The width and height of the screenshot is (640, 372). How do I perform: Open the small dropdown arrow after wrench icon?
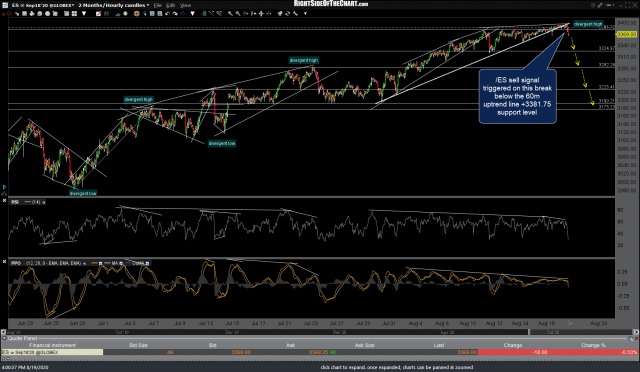coord(305,14)
